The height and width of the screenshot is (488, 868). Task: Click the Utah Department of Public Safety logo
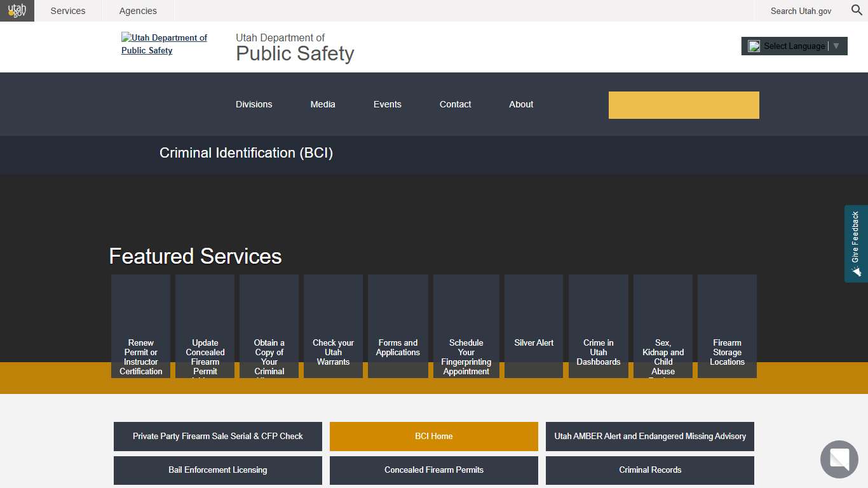164,44
